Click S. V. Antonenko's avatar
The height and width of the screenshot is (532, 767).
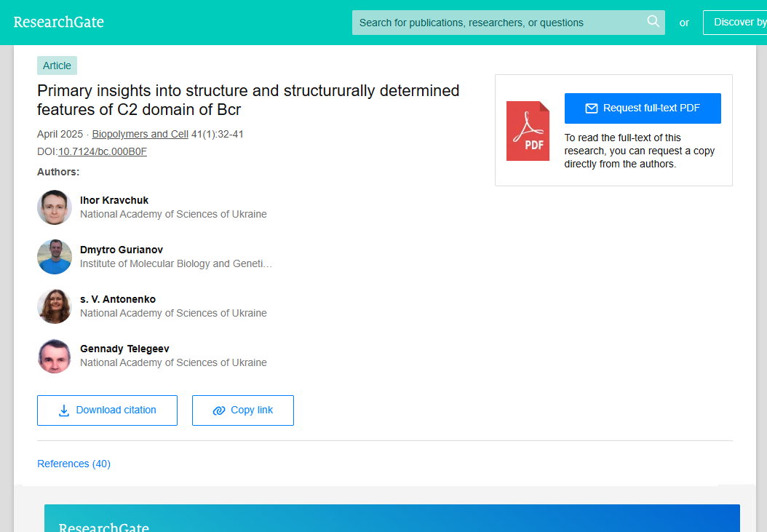tap(55, 306)
